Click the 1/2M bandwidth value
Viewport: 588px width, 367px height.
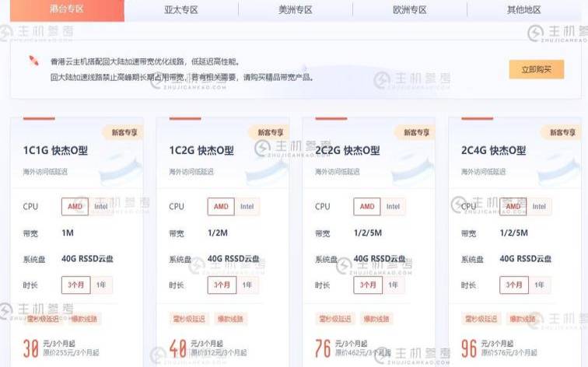click(x=218, y=232)
